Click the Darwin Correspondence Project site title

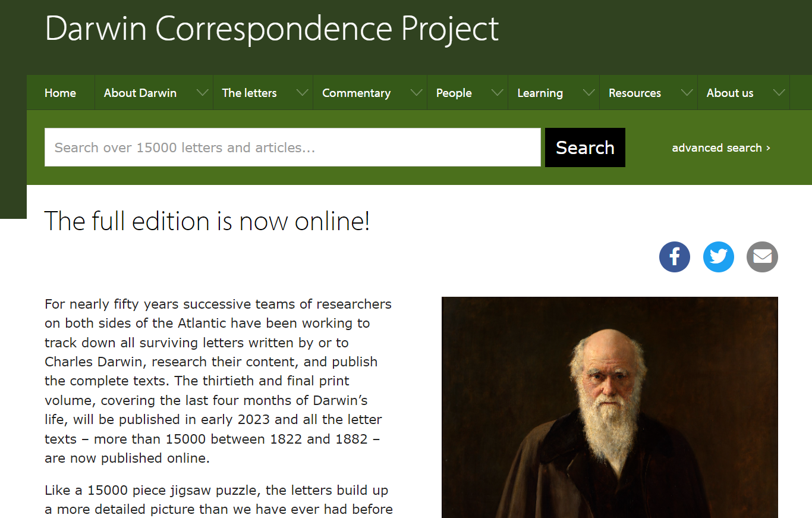(x=272, y=28)
